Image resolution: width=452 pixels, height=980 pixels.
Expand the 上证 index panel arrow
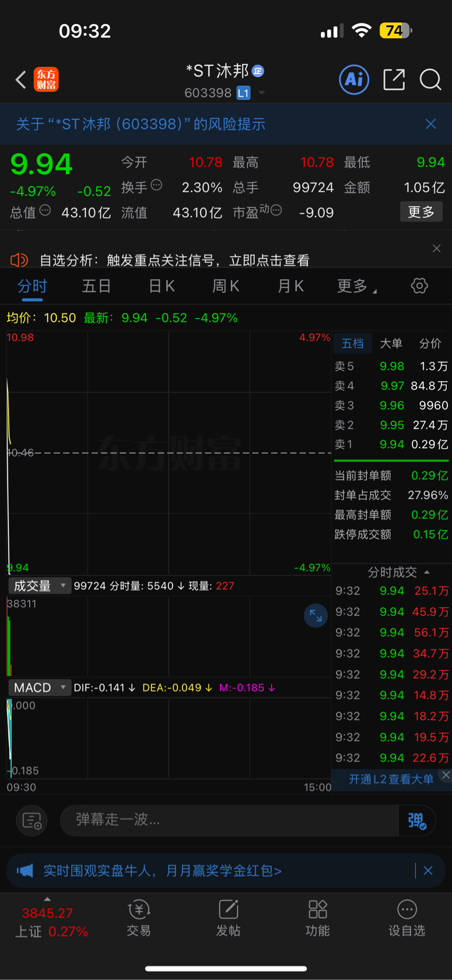click(47, 899)
